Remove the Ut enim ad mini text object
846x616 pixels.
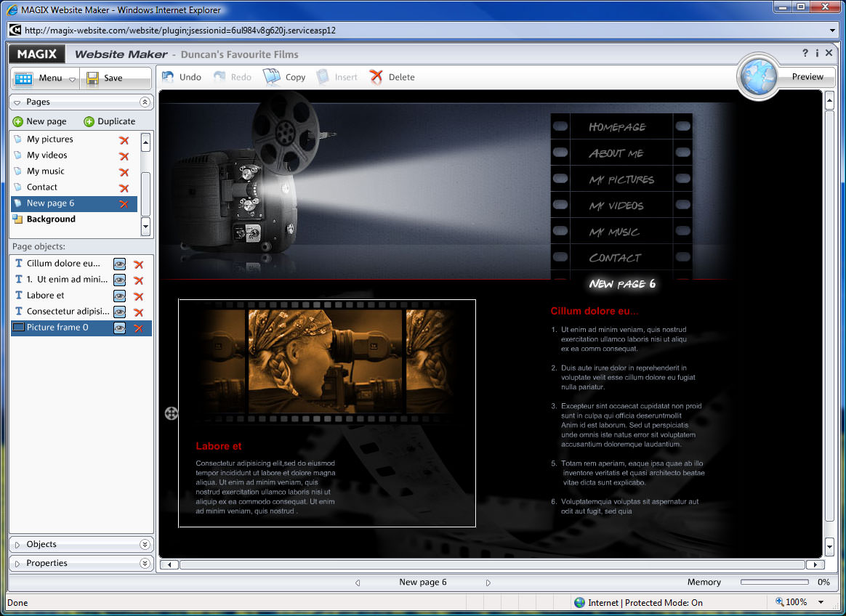[139, 280]
